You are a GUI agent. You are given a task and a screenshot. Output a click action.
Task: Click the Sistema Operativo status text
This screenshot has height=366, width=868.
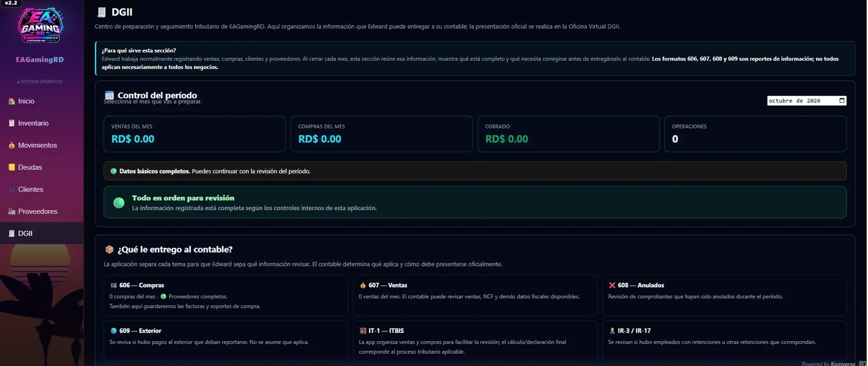tap(40, 82)
